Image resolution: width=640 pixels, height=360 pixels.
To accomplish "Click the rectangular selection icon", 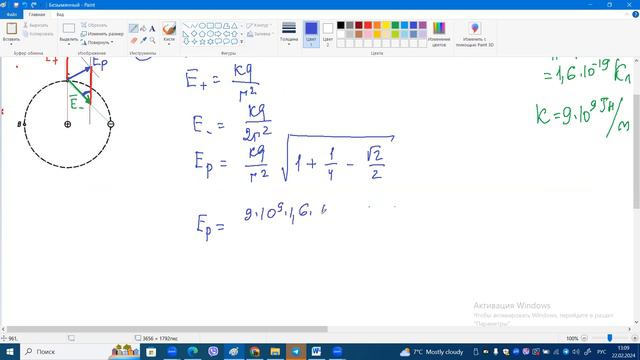I will click(69, 29).
